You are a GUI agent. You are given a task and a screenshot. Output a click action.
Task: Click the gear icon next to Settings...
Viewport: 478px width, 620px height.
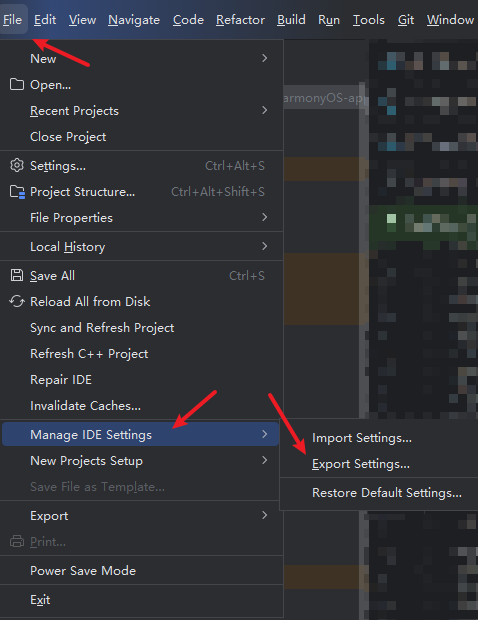click(x=17, y=165)
